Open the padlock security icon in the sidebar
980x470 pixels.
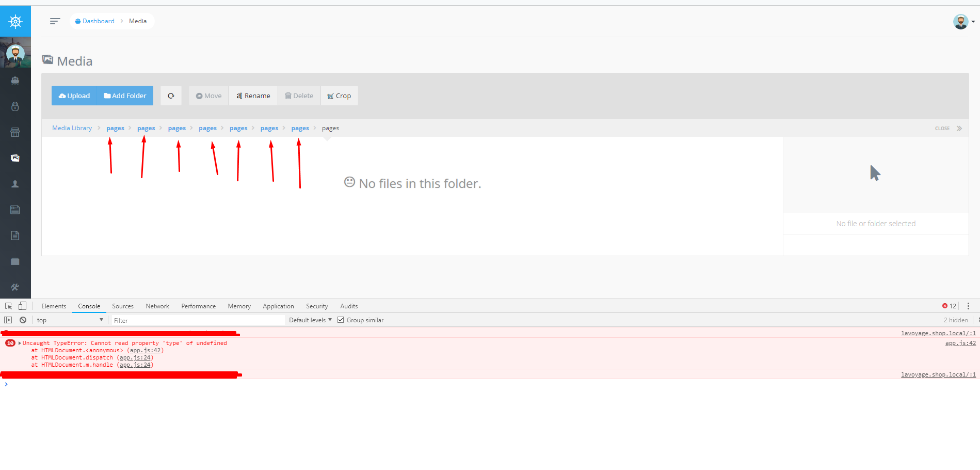(x=15, y=106)
